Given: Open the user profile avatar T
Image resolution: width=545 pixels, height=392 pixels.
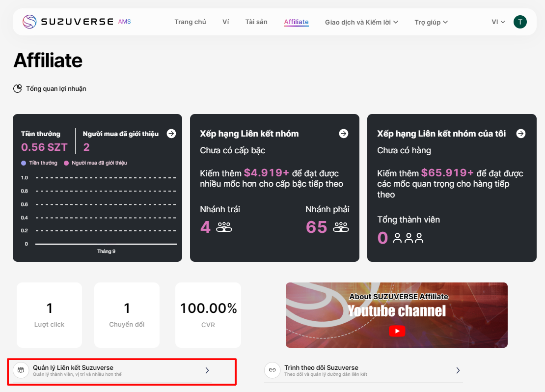Looking at the screenshot, I should tap(520, 22).
